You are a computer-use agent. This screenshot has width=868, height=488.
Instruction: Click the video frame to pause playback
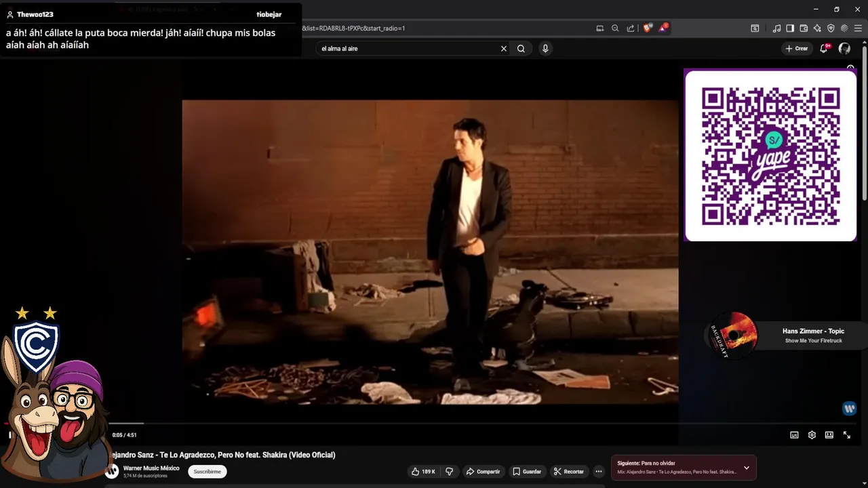pos(430,252)
